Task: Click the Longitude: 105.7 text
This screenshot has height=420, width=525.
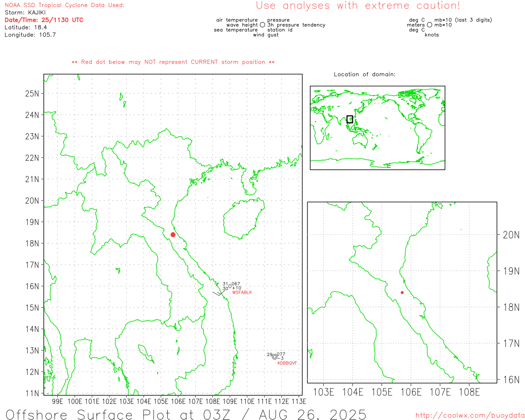Action: tap(30, 35)
